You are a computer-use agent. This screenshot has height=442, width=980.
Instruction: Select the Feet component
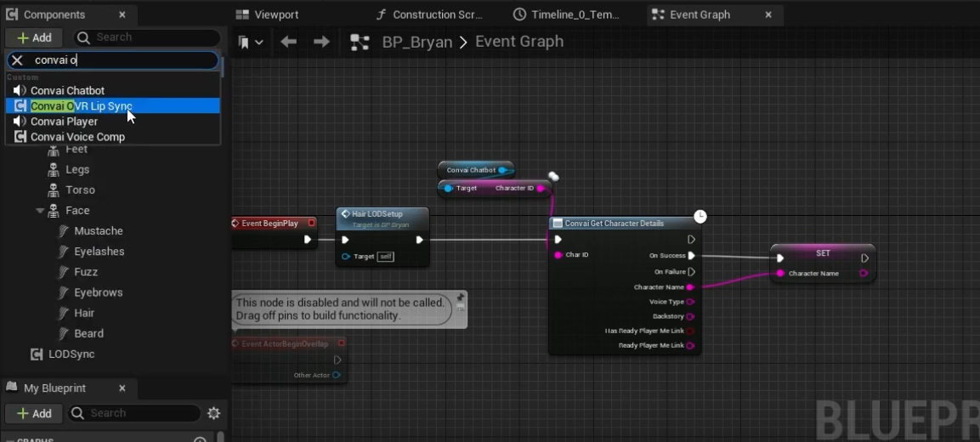pos(76,150)
